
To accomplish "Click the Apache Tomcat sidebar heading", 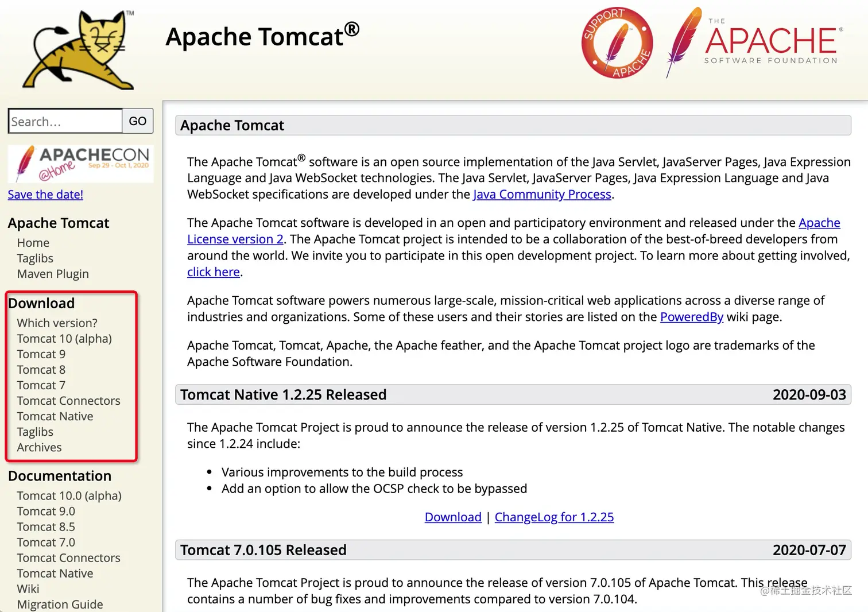I will coord(59,223).
